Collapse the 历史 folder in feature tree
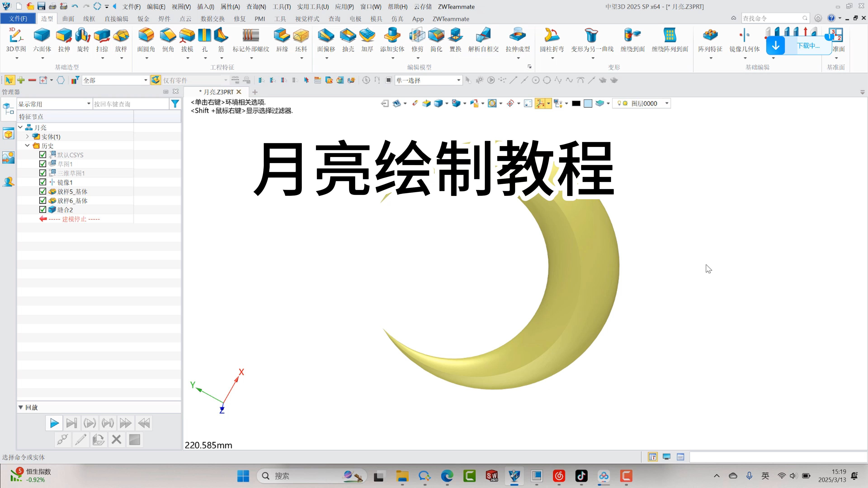This screenshot has height=488, width=868. click(x=28, y=145)
